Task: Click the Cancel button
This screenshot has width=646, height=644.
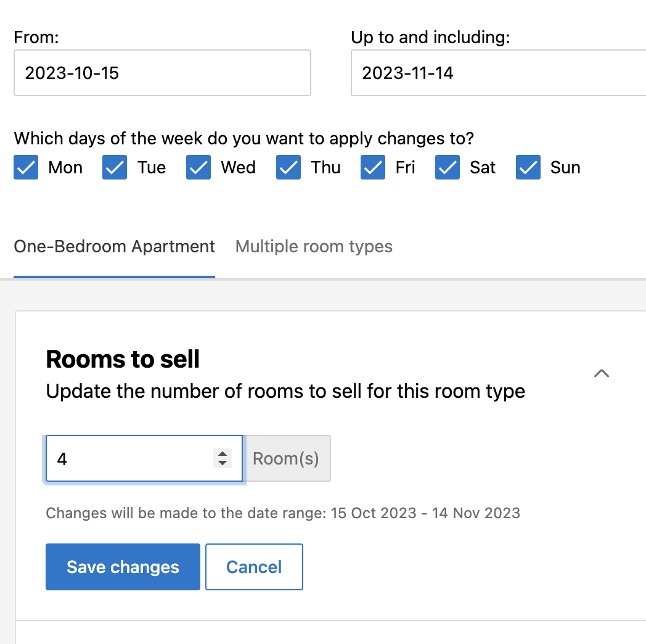Action: point(254,567)
